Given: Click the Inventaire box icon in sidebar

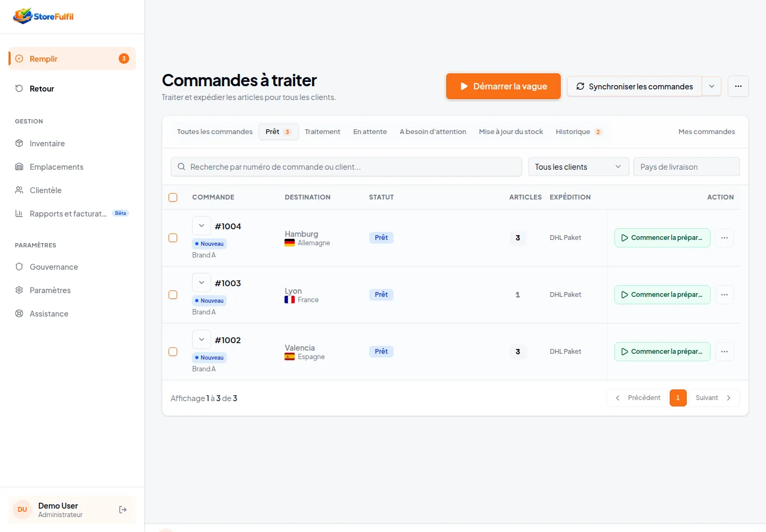Looking at the screenshot, I should 19,143.
